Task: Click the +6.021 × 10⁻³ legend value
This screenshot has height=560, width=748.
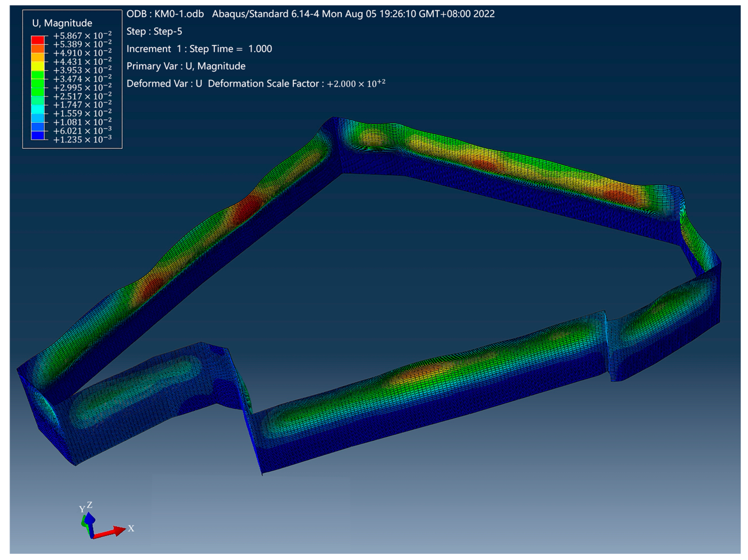Action: point(82,131)
